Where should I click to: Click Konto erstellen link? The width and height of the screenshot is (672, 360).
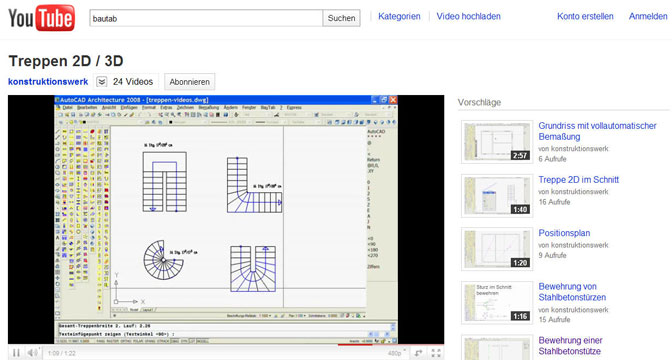585,16
